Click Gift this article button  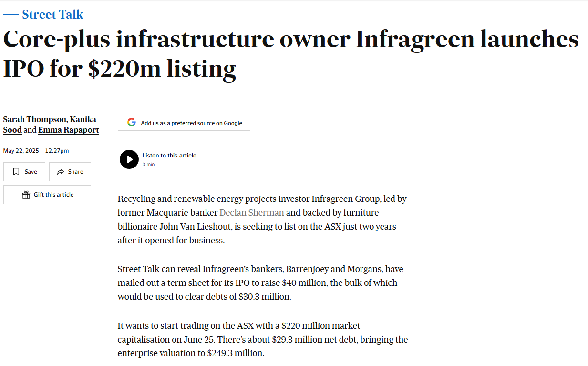click(47, 195)
